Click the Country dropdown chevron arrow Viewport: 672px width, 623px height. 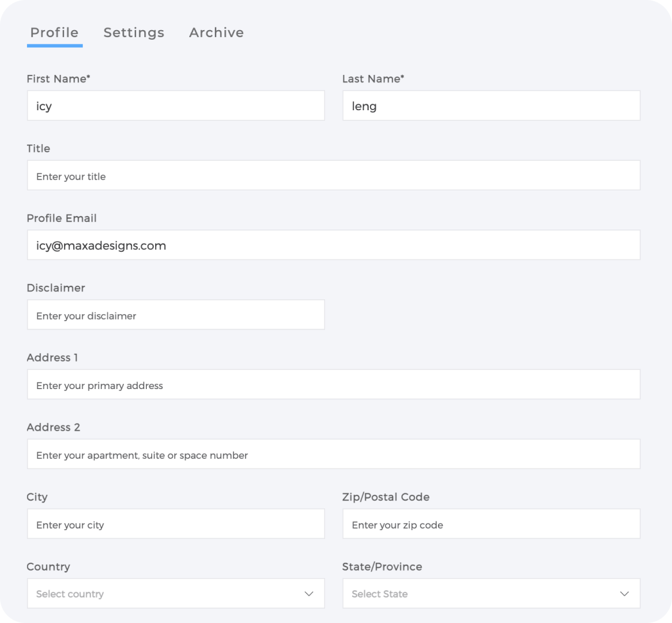309,594
